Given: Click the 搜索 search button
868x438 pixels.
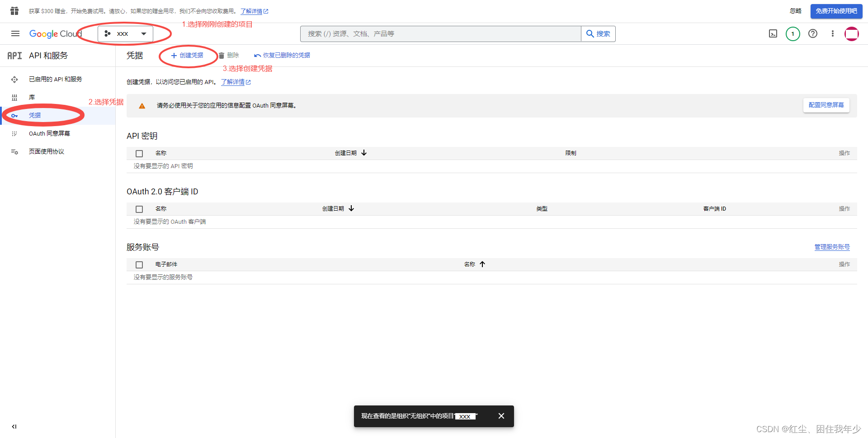Looking at the screenshot, I should pos(598,34).
